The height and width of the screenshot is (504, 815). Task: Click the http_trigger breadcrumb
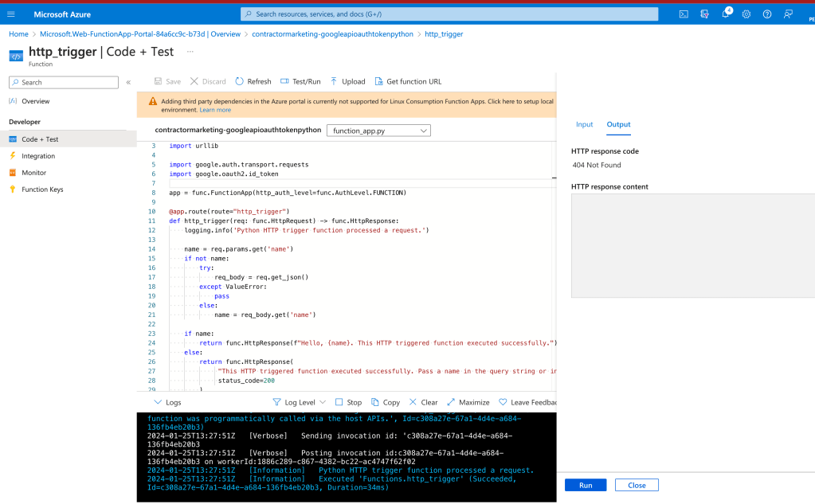[x=444, y=33]
